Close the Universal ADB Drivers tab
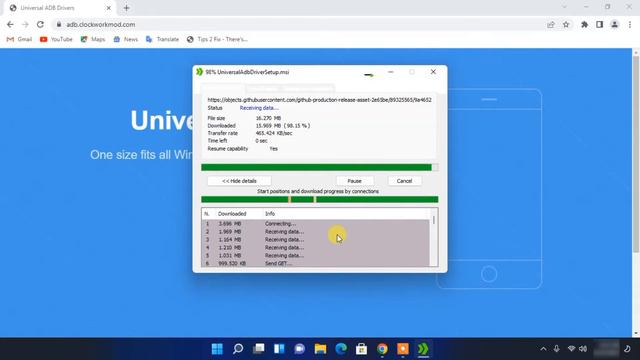 [109, 8]
